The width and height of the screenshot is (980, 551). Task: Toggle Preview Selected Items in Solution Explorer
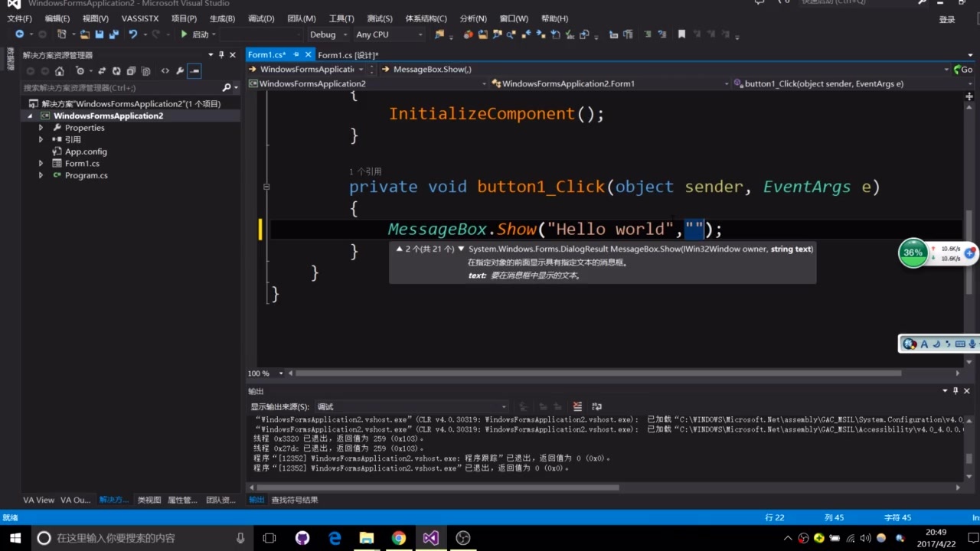click(194, 71)
